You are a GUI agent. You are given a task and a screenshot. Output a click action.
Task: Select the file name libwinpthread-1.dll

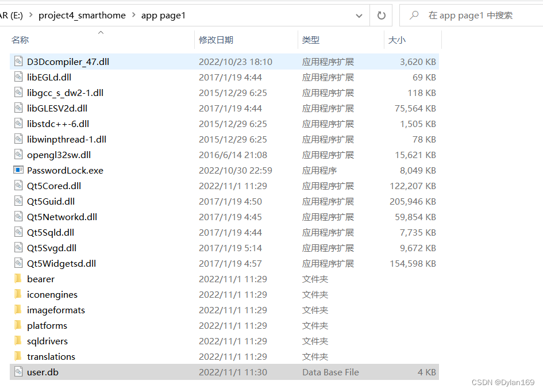click(x=67, y=139)
